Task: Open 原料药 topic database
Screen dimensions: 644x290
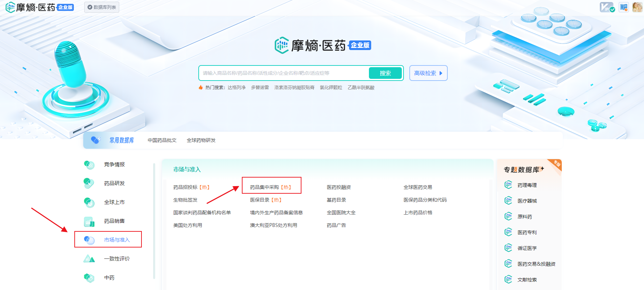Action: [525, 217]
